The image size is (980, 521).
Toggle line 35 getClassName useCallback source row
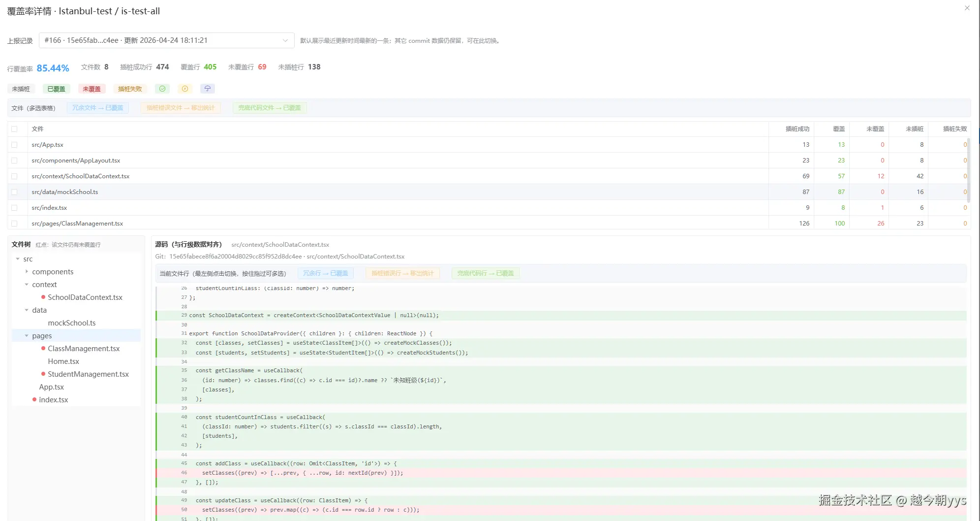pos(561,370)
